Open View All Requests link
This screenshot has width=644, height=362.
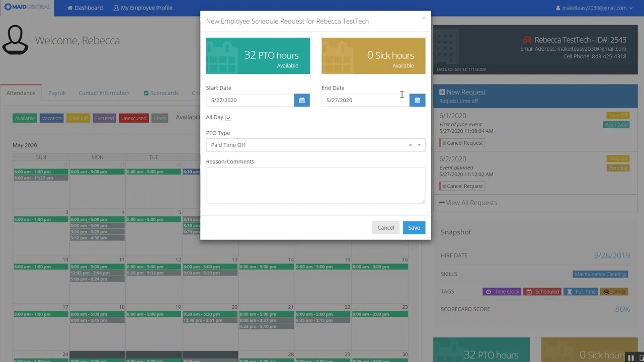click(468, 203)
